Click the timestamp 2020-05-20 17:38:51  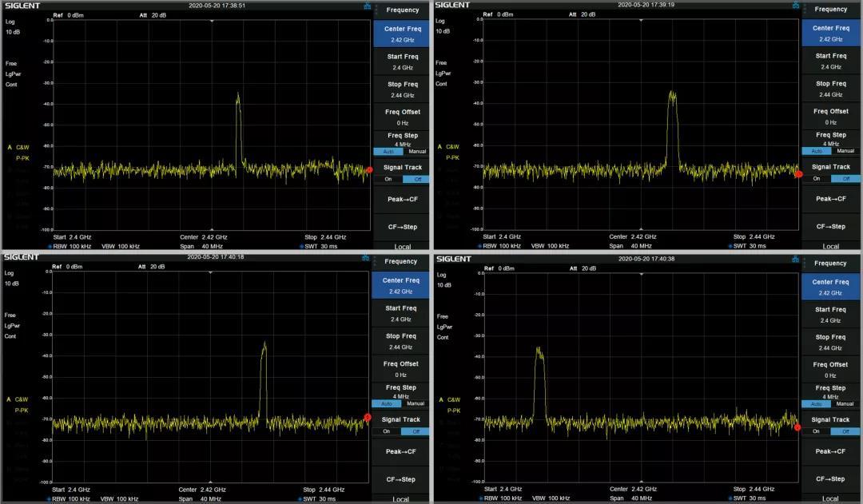217,6
